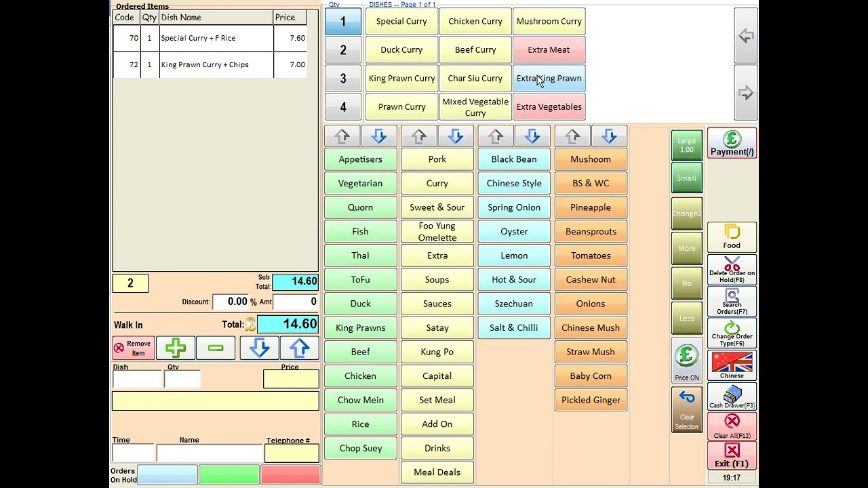The height and width of the screenshot is (488, 868).
Task: Click the up arrow above the Mushroom column
Action: click(572, 136)
